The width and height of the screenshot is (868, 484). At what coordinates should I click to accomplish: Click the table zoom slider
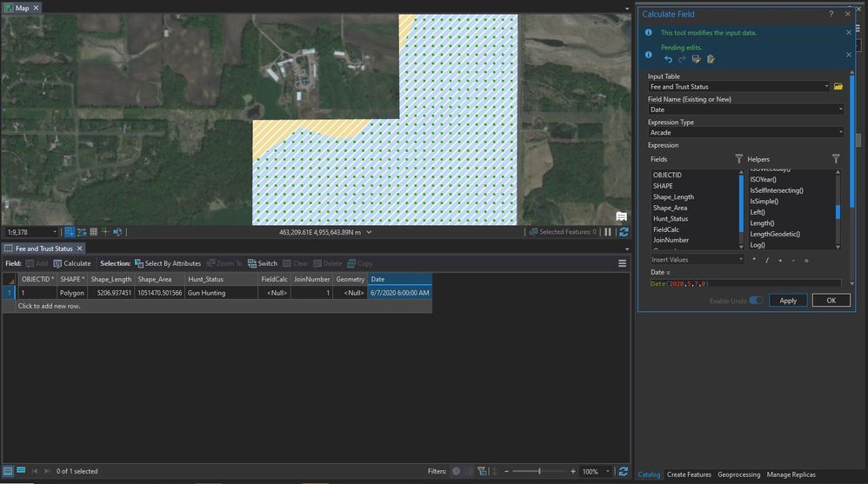point(539,471)
